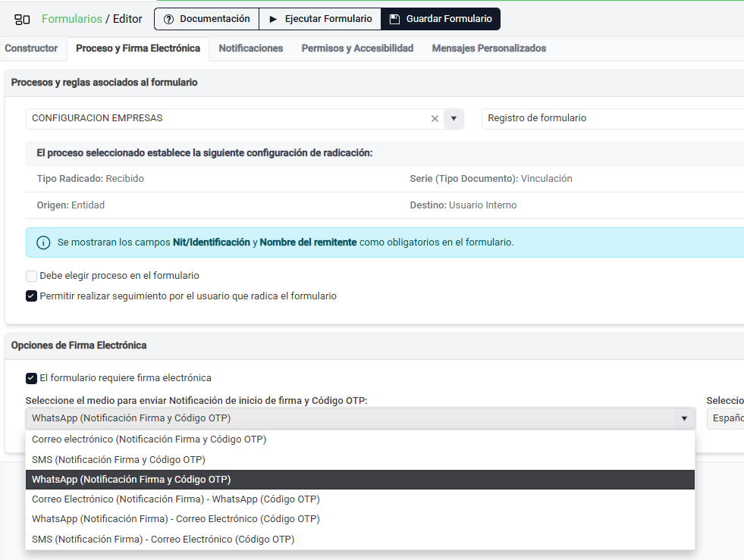Click the play icon on Ejecutar Formulario
Image resolution: width=744 pixels, height=560 pixels.
point(273,19)
